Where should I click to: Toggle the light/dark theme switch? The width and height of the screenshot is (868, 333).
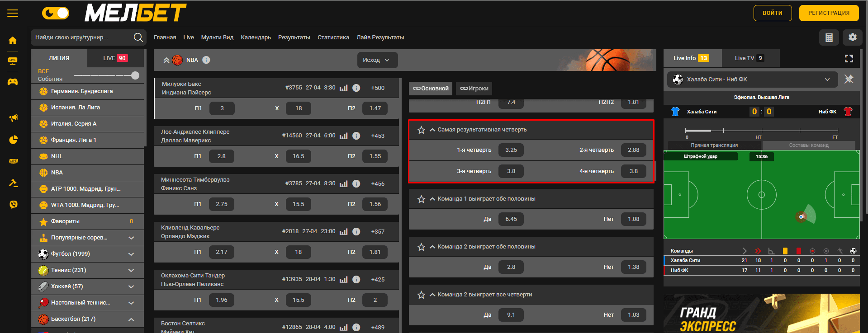click(56, 13)
